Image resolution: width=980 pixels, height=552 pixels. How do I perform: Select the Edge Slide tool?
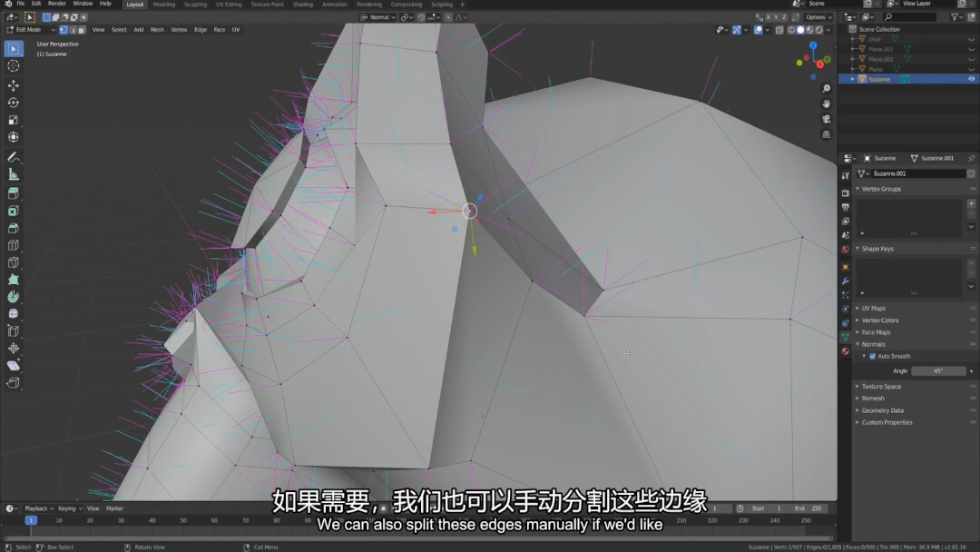point(13,330)
